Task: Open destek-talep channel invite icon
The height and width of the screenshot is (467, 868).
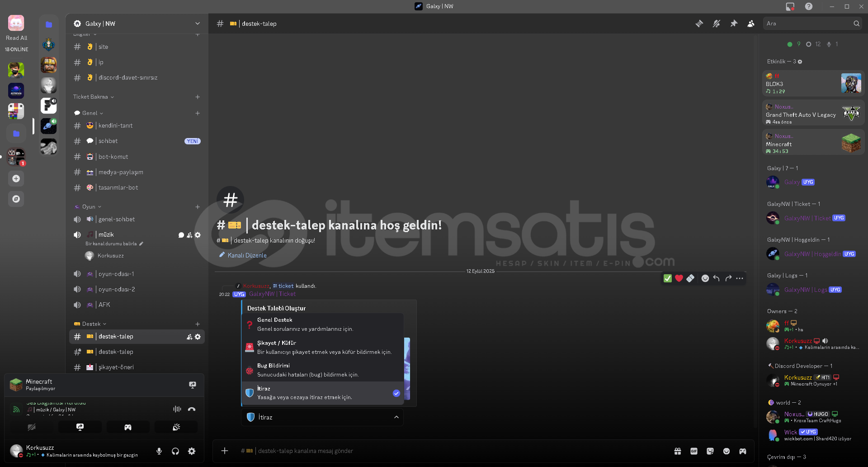Action: tap(189, 337)
